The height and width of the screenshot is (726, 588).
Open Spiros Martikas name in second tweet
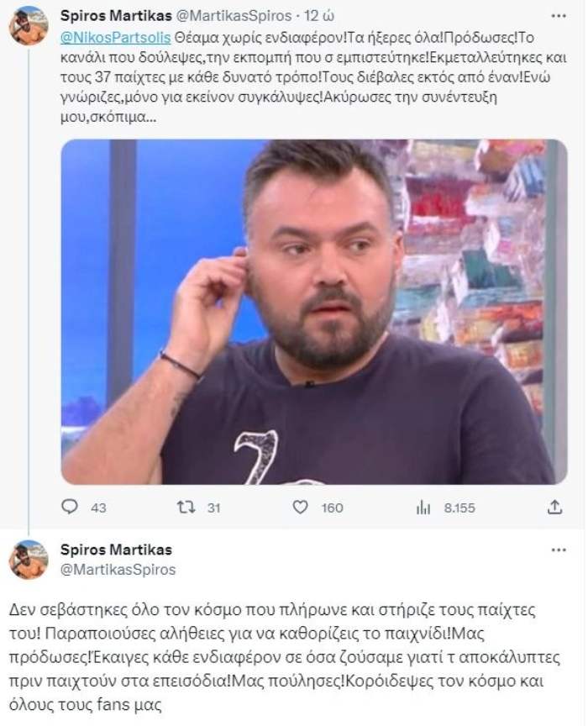click(x=116, y=550)
